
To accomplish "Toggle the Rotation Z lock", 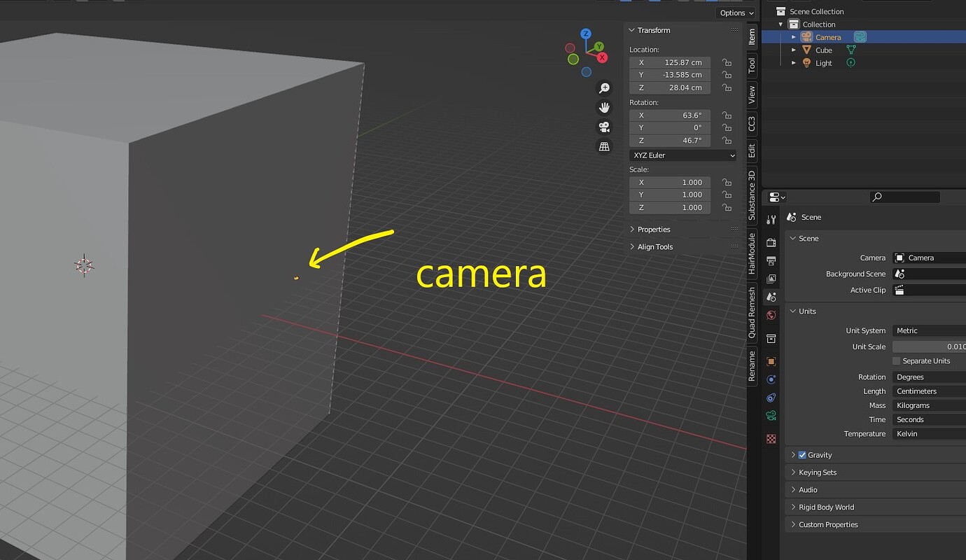I will pyautogui.click(x=727, y=141).
